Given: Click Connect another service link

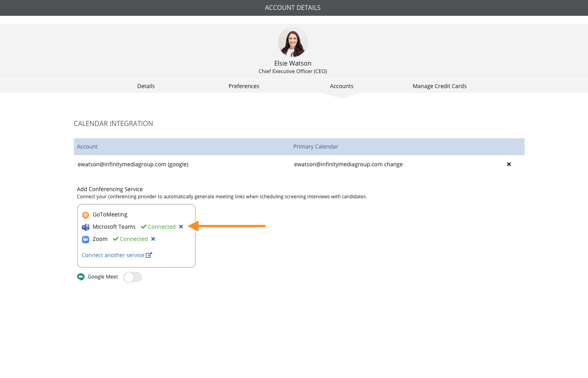Looking at the screenshot, I should [x=113, y=255].
